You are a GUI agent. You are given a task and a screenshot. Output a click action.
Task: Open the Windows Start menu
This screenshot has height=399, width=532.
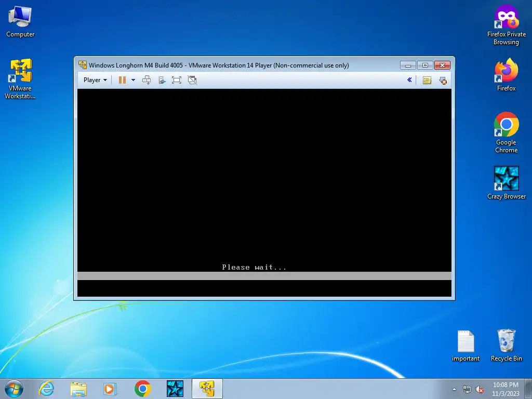(x=14, y=389)
